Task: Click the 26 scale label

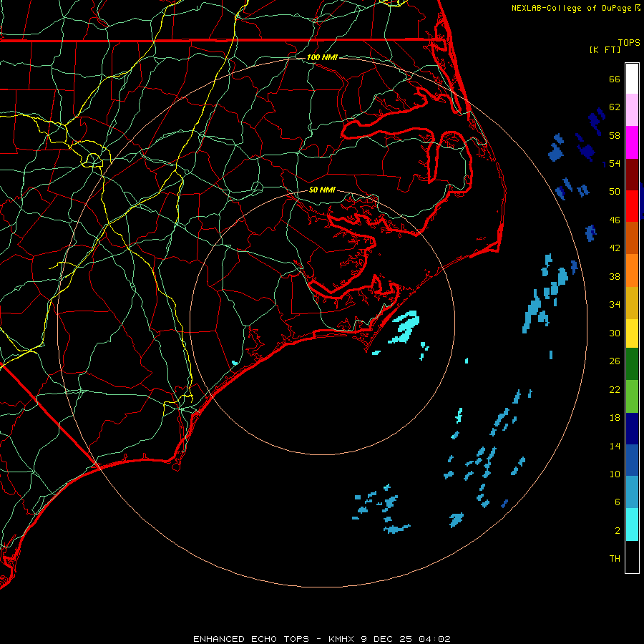Action: [615, 361]
